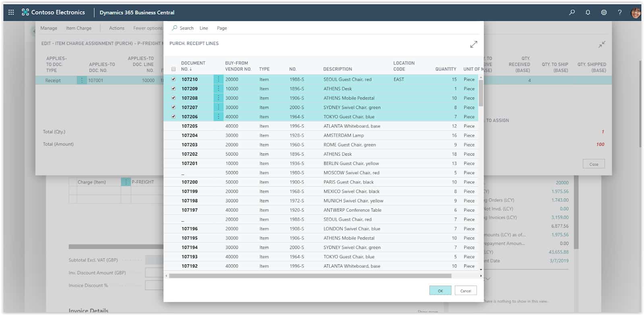Screen dimensions: 644x315
Task: Click Dynamics 365 Business Central title link
Action: pyautogui.click(x=137, y=12)
